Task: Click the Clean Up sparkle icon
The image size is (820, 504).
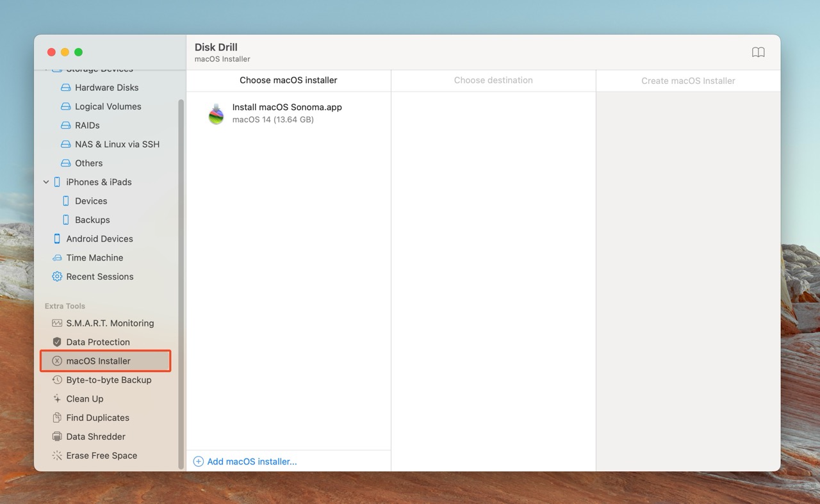Action: [x=57, y=399]
